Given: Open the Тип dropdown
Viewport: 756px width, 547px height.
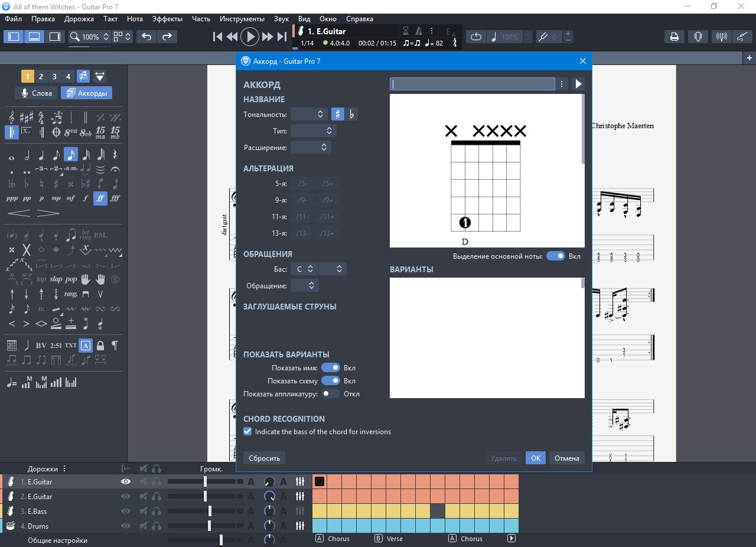Looking at the screenshot, I should (314, 131).
